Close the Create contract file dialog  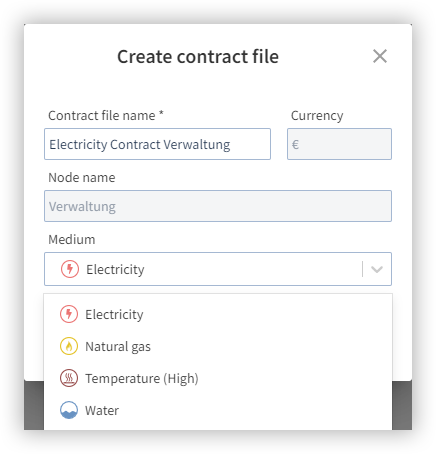(x=380, y=56)
